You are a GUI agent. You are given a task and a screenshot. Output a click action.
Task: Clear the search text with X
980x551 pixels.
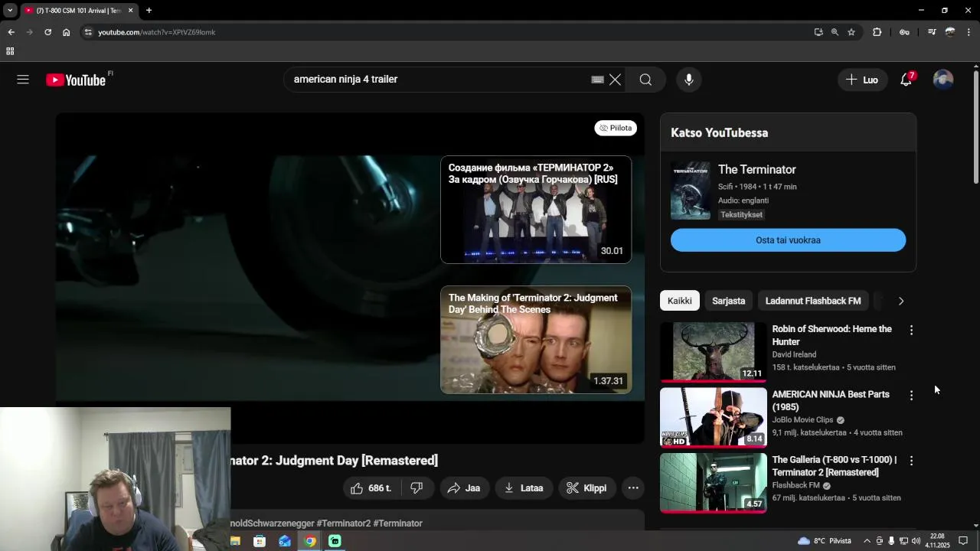pos(615,80)
